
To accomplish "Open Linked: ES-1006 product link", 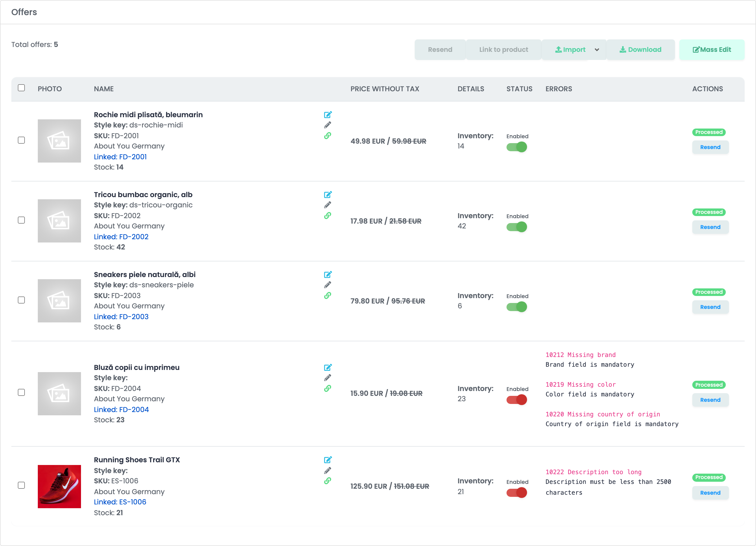I will pyautogui.click(x=120, y=502).
